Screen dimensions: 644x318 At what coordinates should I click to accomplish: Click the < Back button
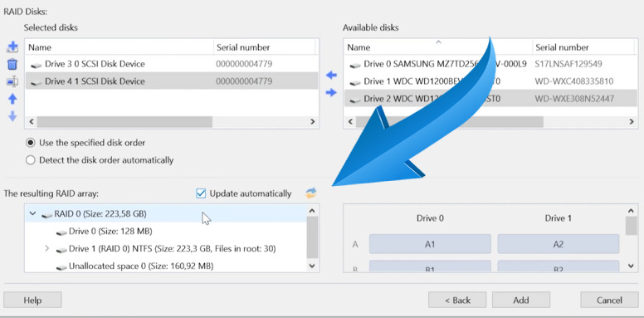tap(457, 300)
